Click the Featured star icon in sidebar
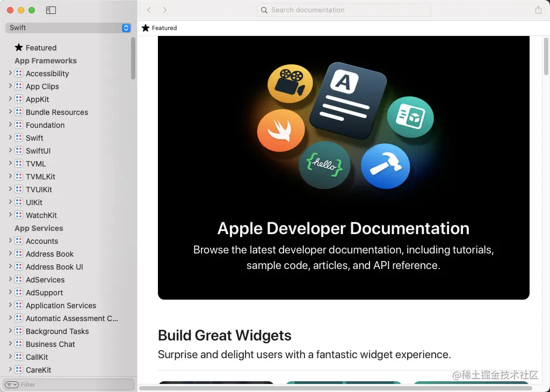The height and width of the screenshot is (392, 550). point(19,47)
